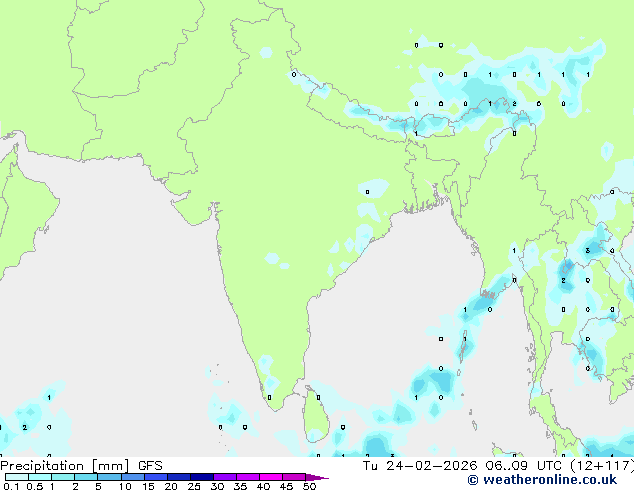Click the '30' legend label
The width and height of the screenshot is (634, 490).
(217, 486)
